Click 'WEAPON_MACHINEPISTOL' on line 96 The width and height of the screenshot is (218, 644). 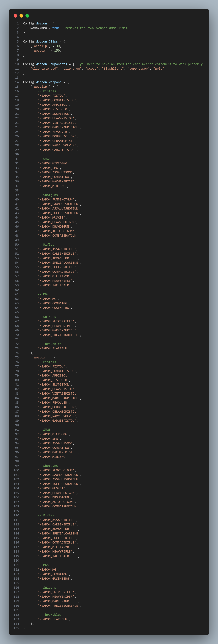58,452
